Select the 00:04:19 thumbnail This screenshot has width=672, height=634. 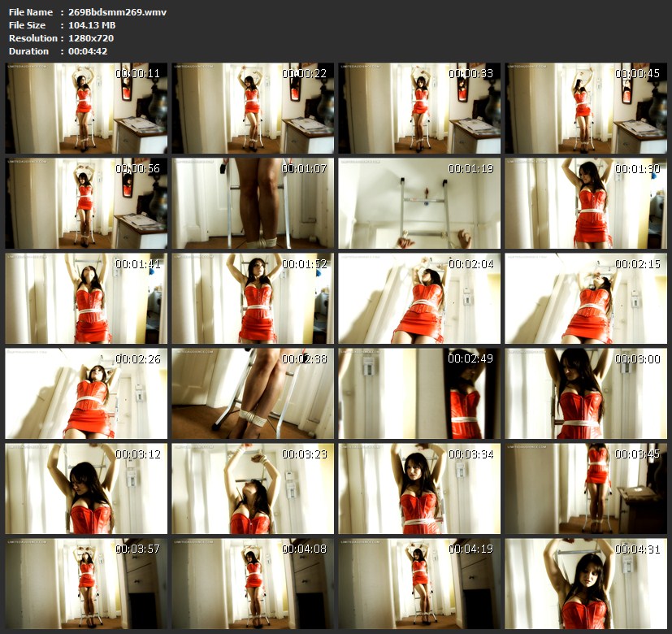click(419, 584)
